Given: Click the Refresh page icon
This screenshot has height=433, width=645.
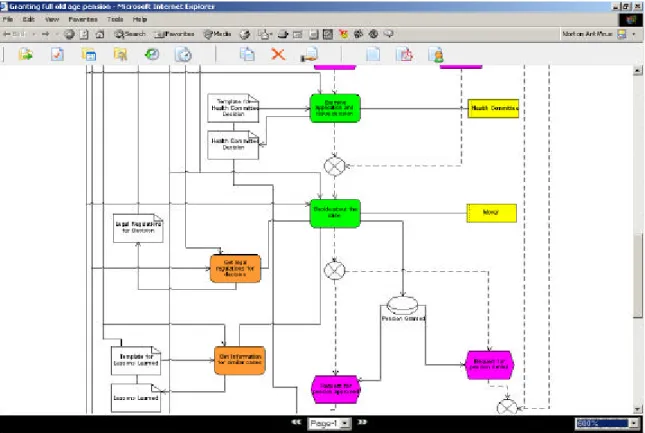Looking at the screenshot, I should point(84,34).
